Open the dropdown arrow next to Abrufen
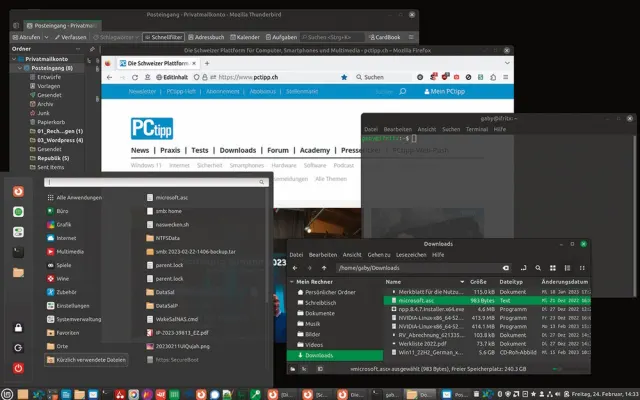Image resolution: width=640 pixels, height=400 pixels. 46,35
